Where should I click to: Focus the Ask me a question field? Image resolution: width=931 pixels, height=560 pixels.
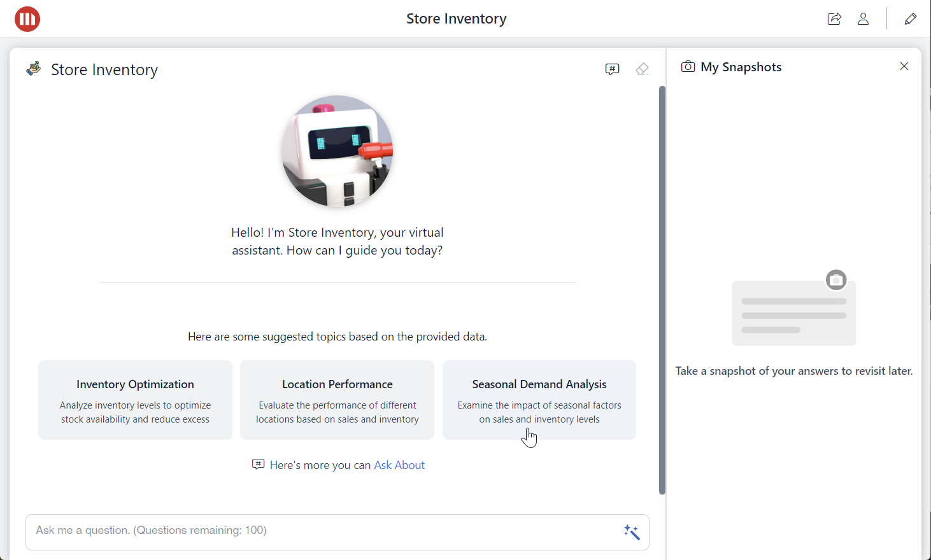318,531
